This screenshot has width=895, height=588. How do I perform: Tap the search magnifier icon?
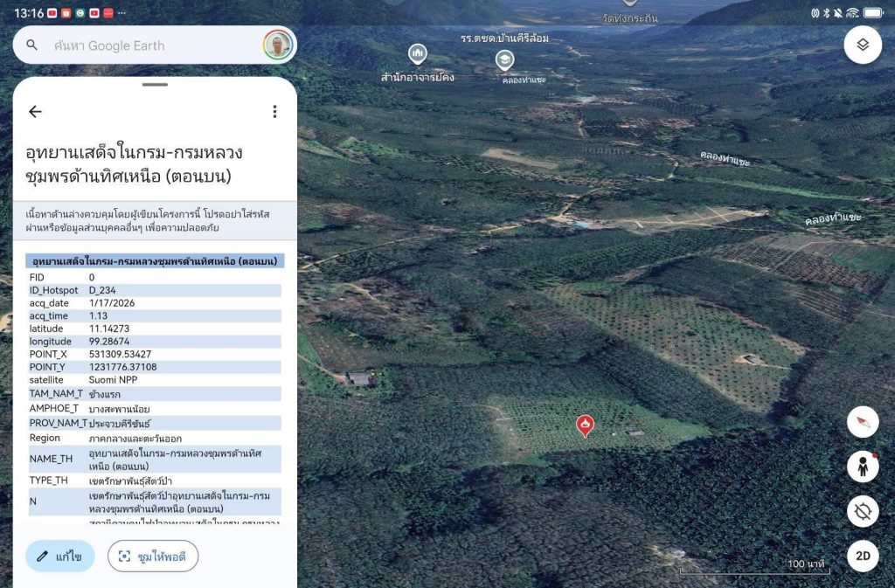click(32, 45)
